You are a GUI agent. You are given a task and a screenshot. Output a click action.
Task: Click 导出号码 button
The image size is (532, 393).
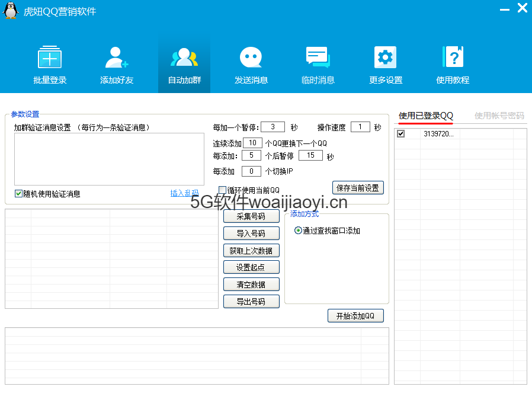[x=251, y=301]
